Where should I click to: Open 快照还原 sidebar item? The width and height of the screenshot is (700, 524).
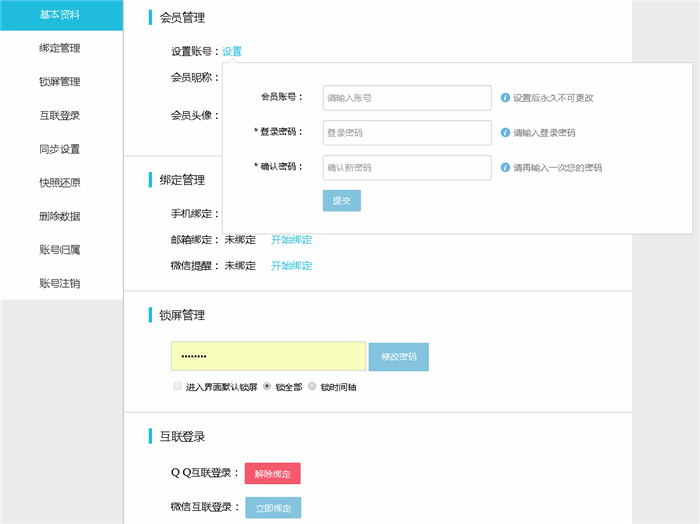tap(60, 183)
